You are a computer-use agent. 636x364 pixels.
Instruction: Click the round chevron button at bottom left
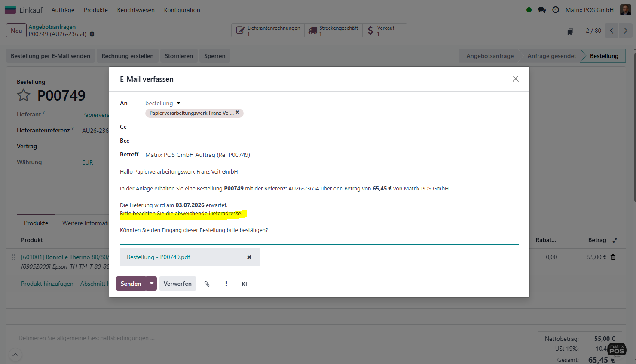[15, 355]
